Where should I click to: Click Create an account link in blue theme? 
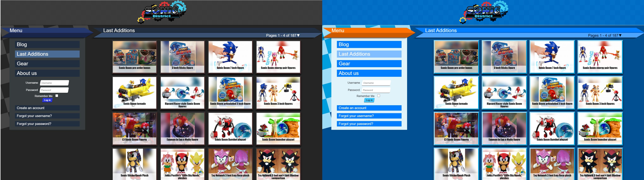(x=369, y=108)
